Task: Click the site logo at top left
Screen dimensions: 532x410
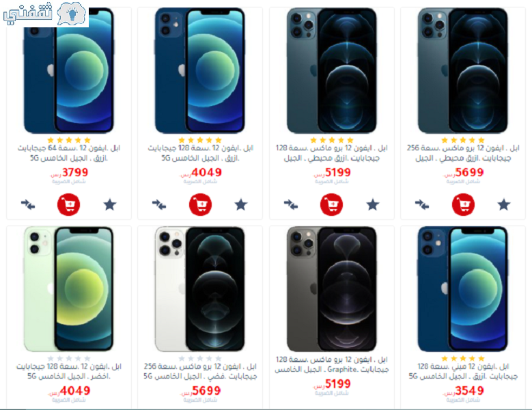Action: pos(45,14)
